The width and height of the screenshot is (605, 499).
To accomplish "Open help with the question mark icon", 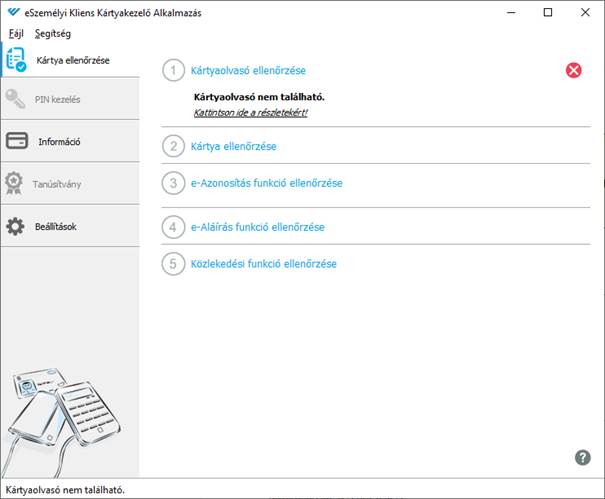I will coord(583,458).
